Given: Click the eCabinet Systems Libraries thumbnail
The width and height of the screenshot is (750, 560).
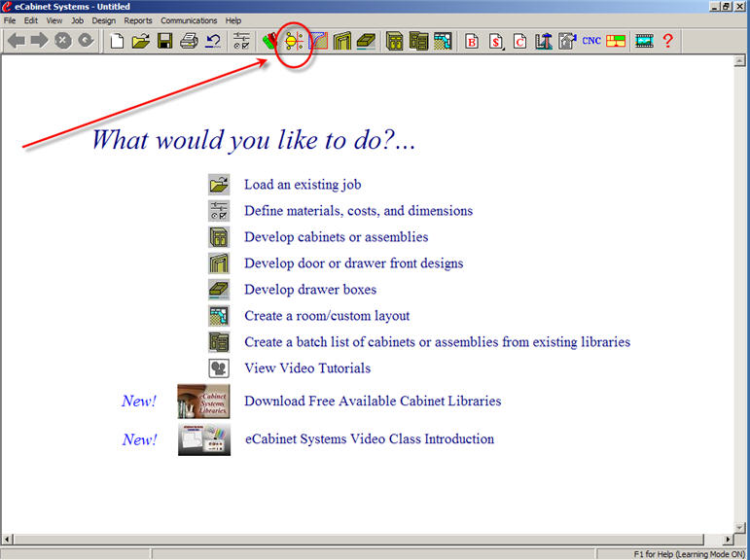Looking at the screenshot, I should (203, 402).
